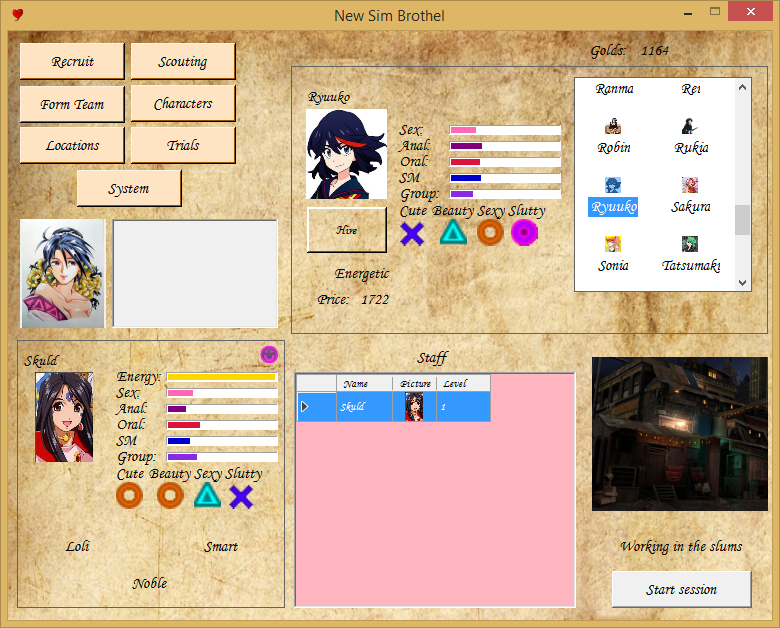Click Skuld's yellow Energy bar

222,377
